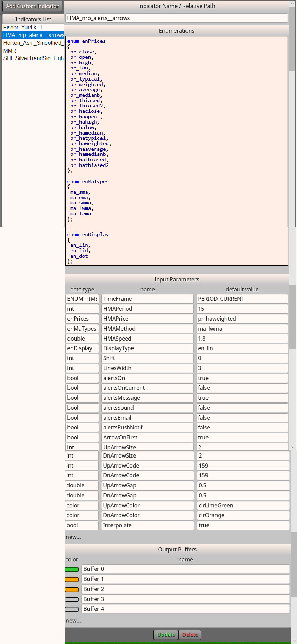The image size is (297, 644).
Task: Edit the Buffer 4 name field
Action: 185,609
